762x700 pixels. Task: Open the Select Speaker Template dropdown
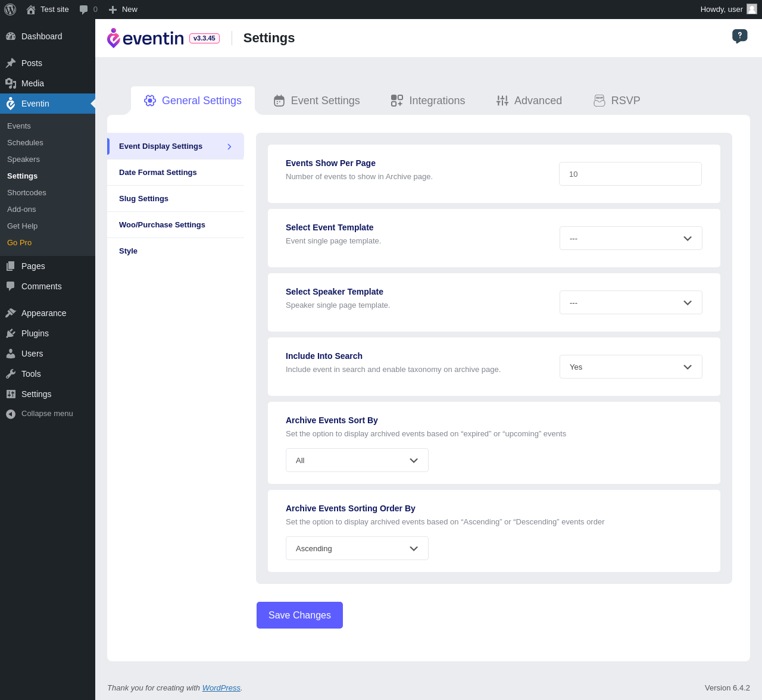[x=631, y=302]
